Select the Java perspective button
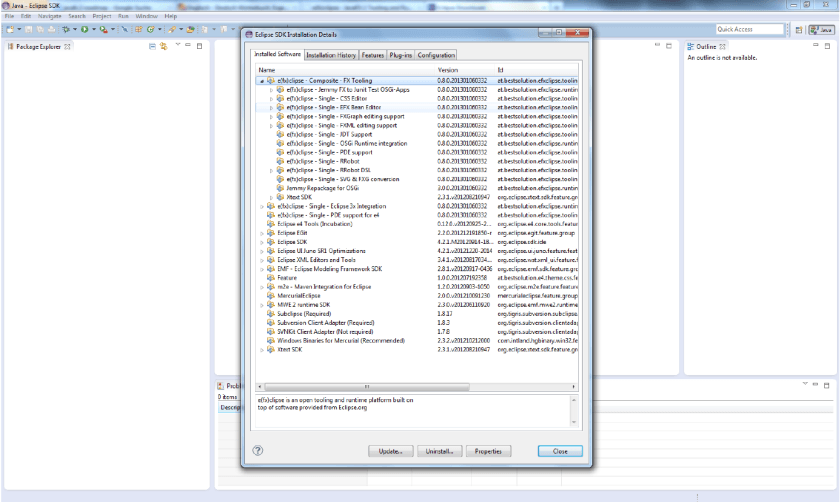840x502 pixels. [822, 30]
